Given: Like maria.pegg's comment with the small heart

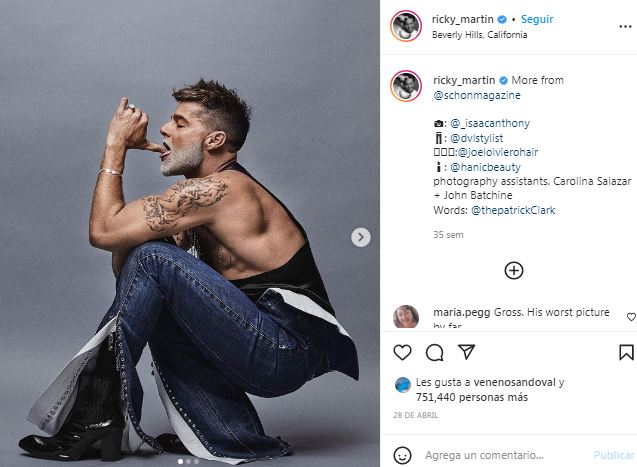Looking at the screenshot, I should 631,317.
